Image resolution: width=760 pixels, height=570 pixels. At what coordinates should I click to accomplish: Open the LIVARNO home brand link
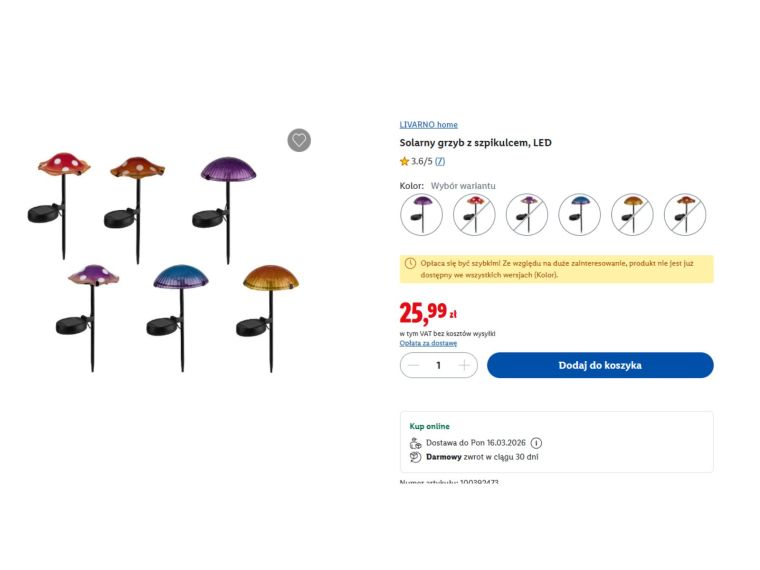click(x=428, y=125)
